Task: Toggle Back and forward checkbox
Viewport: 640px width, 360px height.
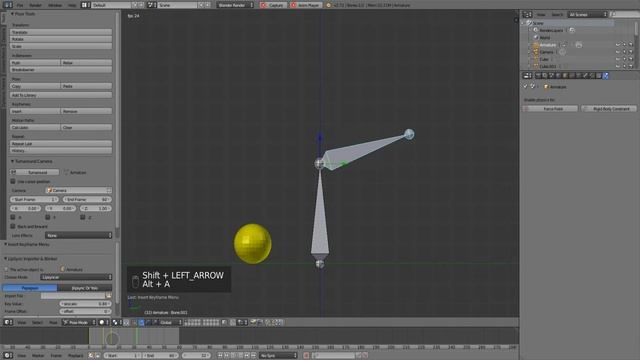Action: (x=13, y=226)
